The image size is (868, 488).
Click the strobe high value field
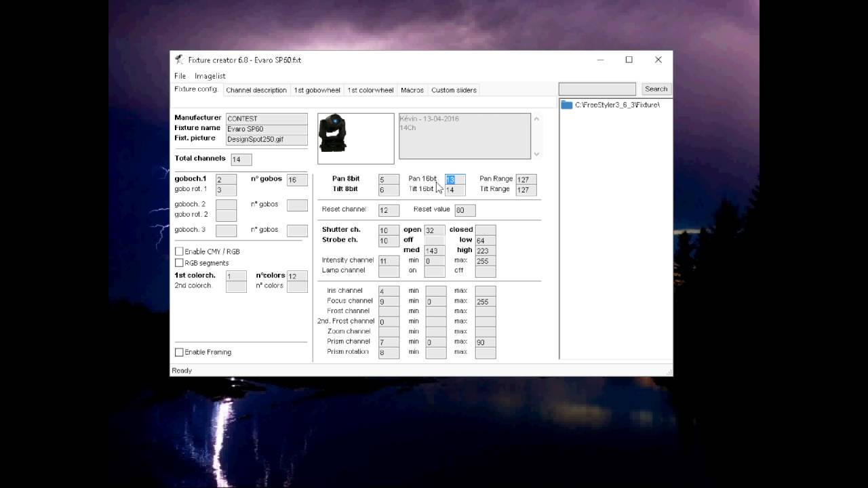point(486,251)
